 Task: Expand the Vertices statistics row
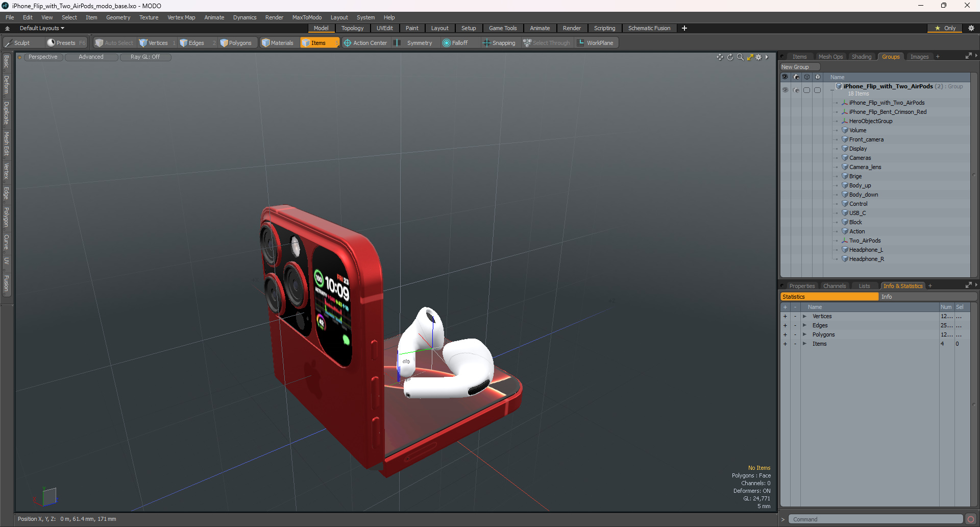click(x=804, y=316)
